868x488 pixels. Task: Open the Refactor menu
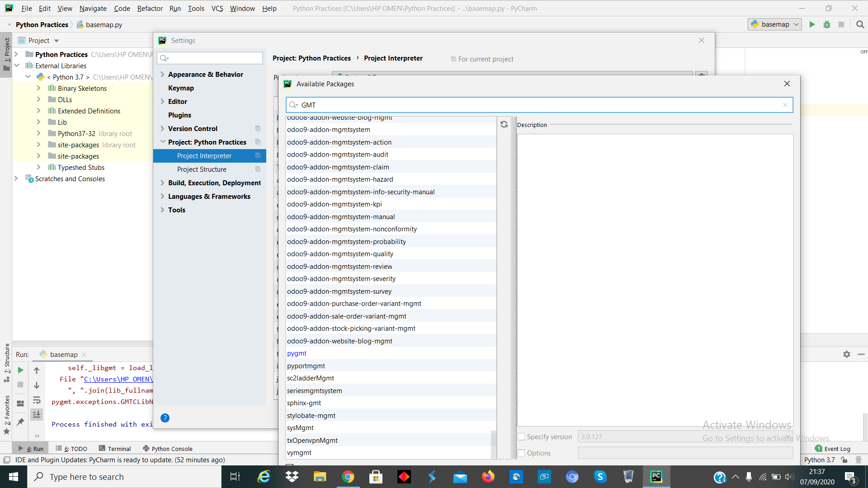coord(150,8)
